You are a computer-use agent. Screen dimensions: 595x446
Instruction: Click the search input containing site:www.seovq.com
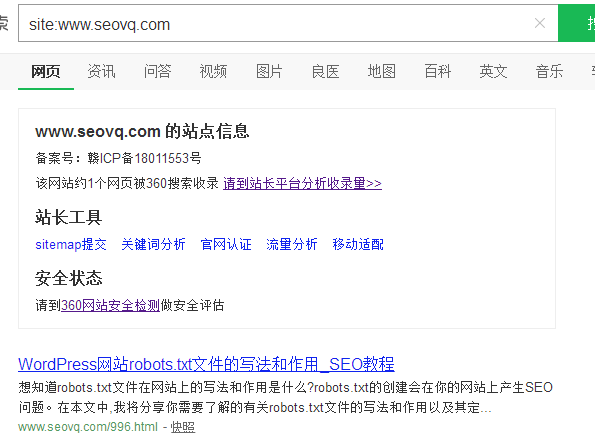point(288,24)
